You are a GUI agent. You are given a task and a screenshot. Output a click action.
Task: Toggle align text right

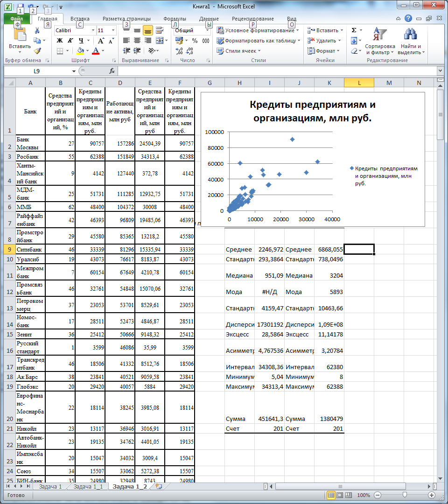pyautogui.click(x=148, y=41)
